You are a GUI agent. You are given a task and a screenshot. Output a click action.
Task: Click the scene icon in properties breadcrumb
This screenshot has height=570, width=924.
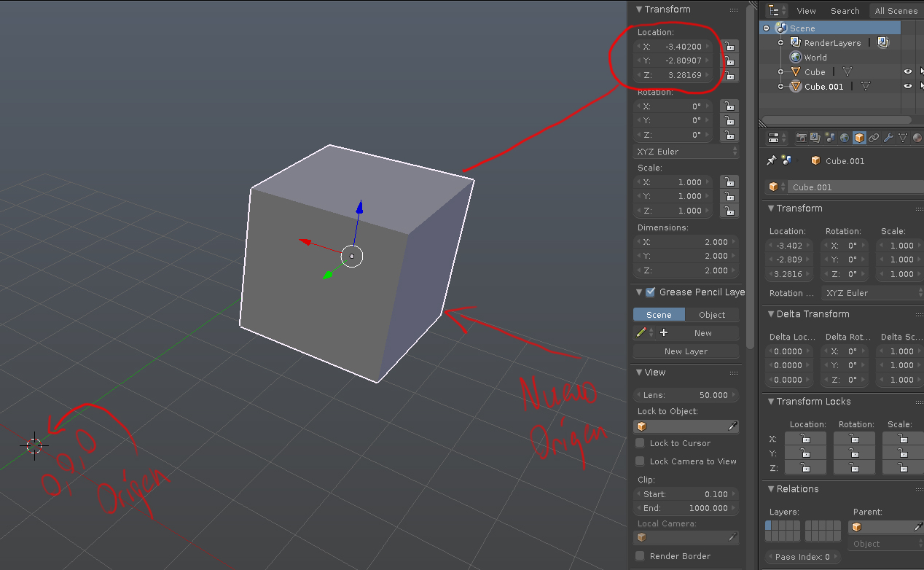coord(787,160)
